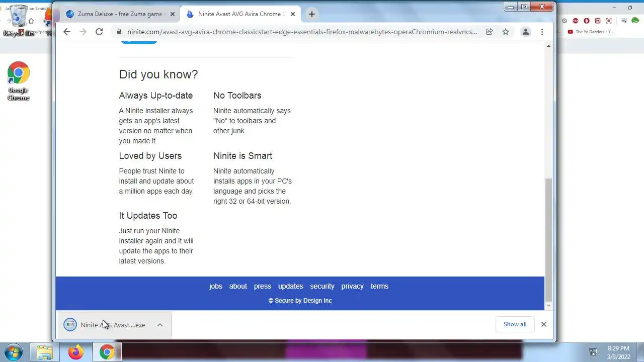Viewport: 644px width, 362px height.
Task: Click the scrollbar up arrow
Action: pos(548,46)
